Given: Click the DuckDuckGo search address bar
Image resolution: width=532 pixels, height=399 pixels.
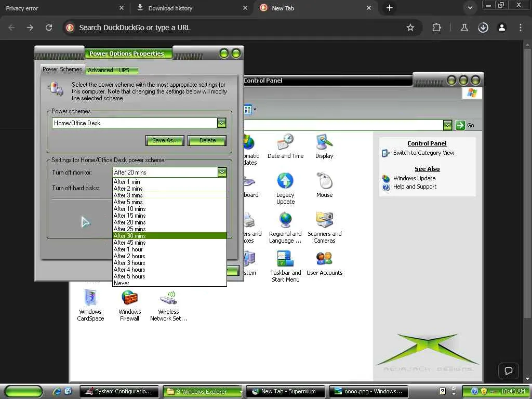Looking at the screenshot, I should 237,28.
